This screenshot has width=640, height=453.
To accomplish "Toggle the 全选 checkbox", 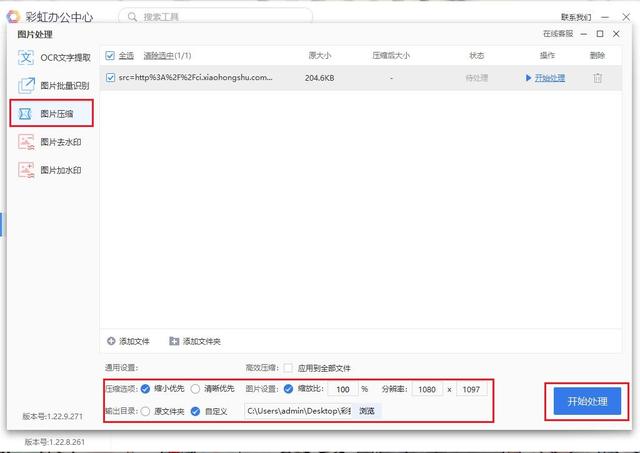I will tap(110, 56).
